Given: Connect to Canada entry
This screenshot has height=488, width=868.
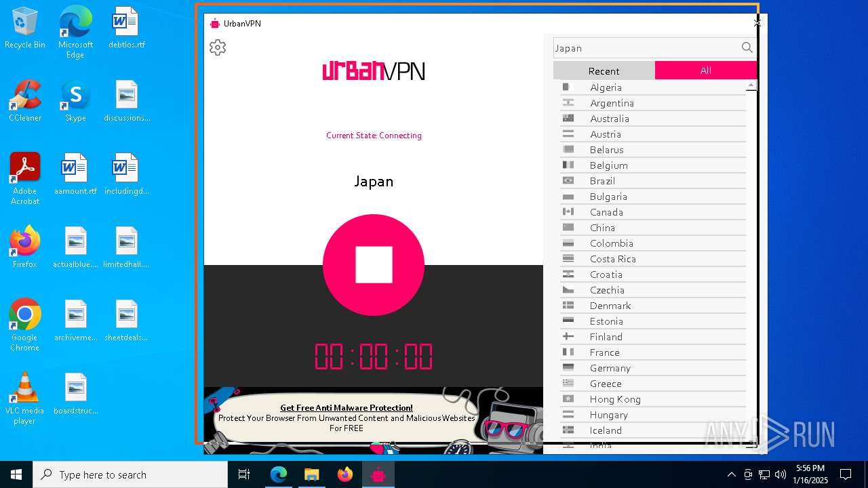Looking at the screenshot, I should click(653, 212).
